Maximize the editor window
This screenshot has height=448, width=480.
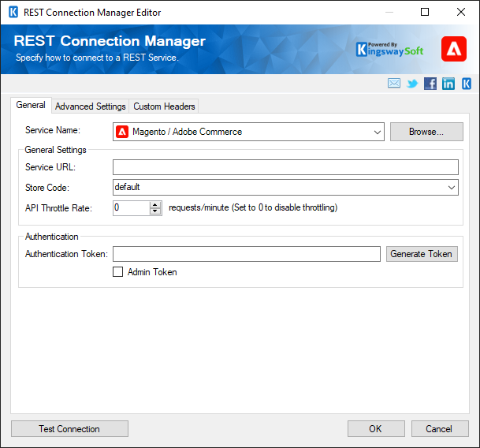point(425,13)
